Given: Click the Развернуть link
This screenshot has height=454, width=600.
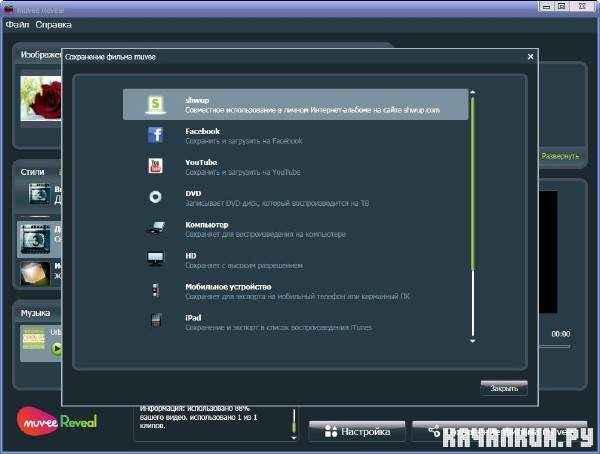Looking at the screenshot, I should pyautogui.click(x=560, y=156).
